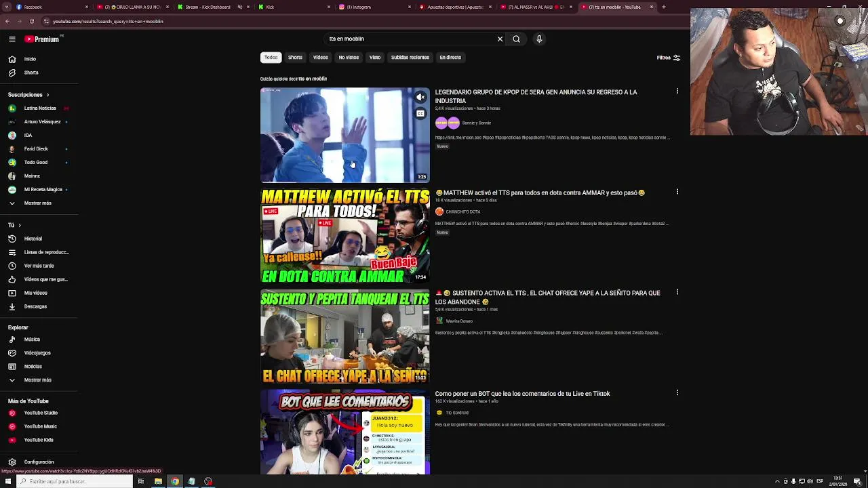Open Windows Start menu
Screen dimensions: 868x488
click(7, 481)
